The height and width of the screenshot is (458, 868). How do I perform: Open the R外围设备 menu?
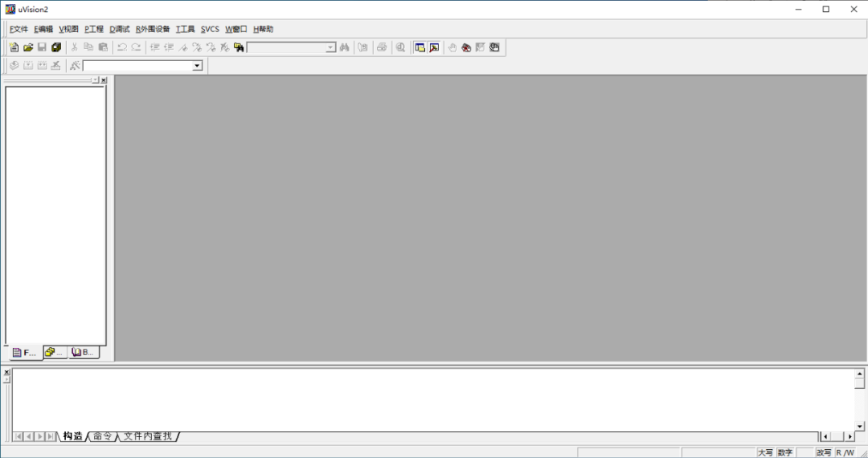coord(152,29)
